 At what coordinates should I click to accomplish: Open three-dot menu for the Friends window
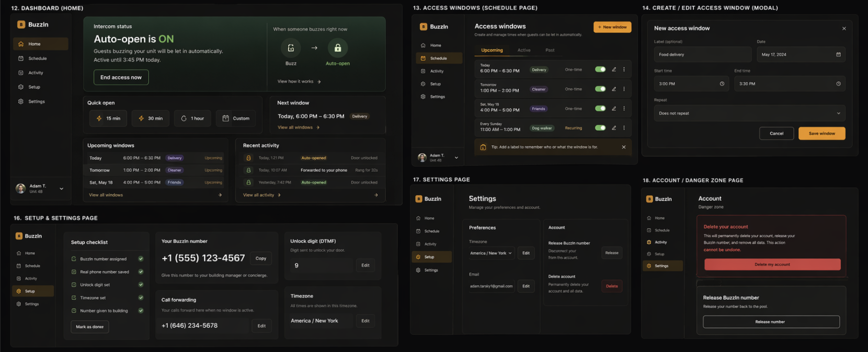tap(624, 109)
